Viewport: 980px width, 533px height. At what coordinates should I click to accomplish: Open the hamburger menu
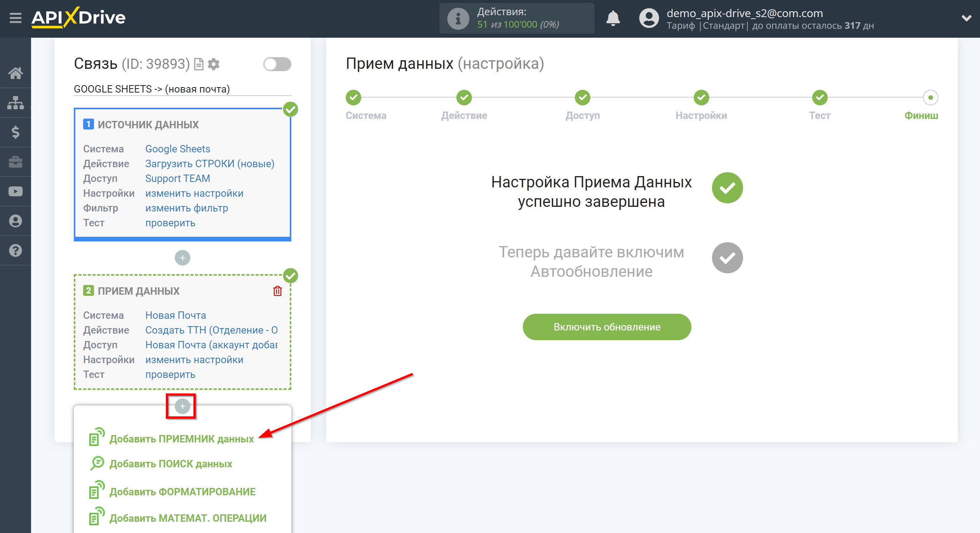[16, 18]
